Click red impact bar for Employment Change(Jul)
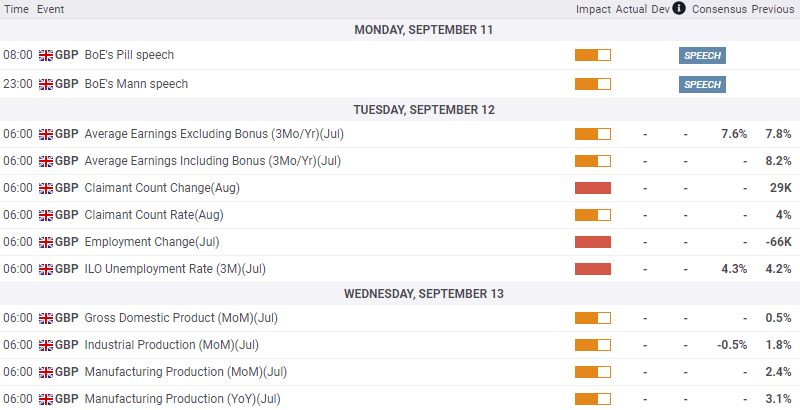800x410 pixels. [592, 242]
